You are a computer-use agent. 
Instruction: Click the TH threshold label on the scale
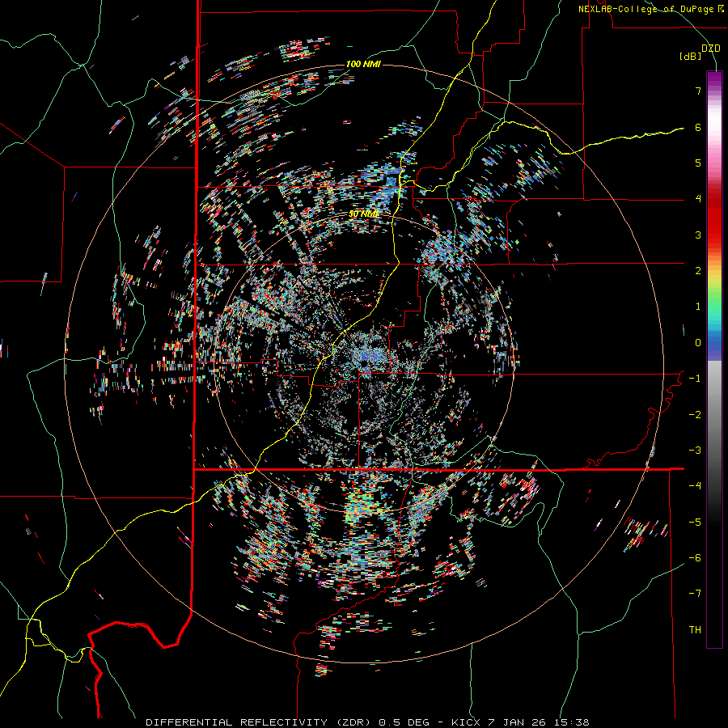click(x=695, y=630)
